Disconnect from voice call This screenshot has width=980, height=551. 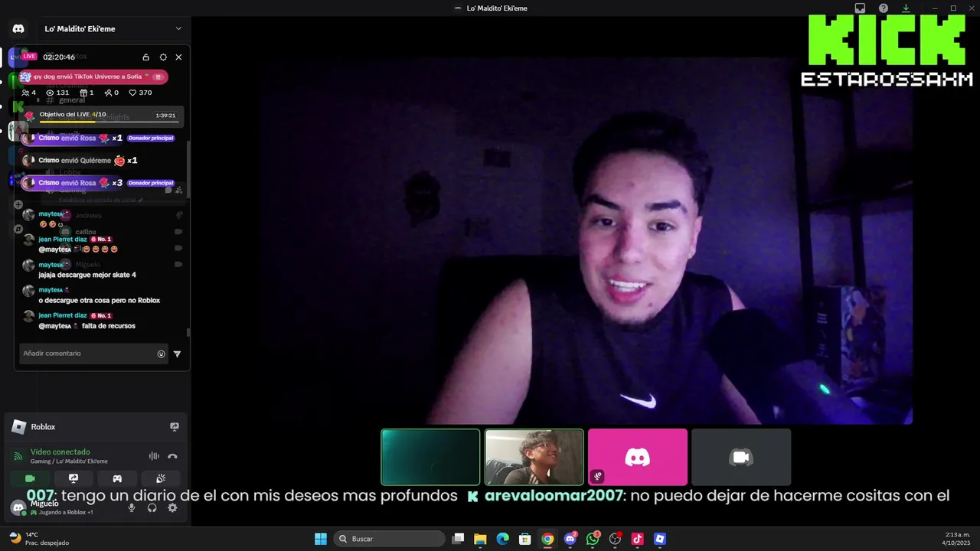tap(172, 456)
